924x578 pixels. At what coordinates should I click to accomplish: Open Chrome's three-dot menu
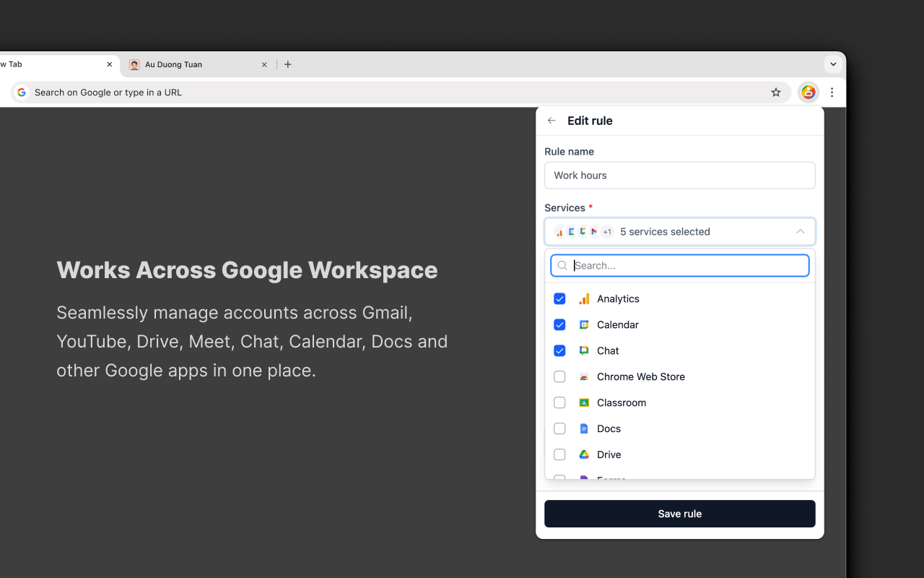(832, 92)
